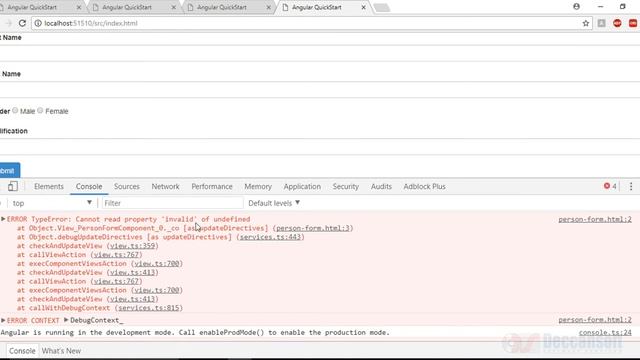Select the Console drawer tab at bottom
Screen dimensions: 640x360
22,351
